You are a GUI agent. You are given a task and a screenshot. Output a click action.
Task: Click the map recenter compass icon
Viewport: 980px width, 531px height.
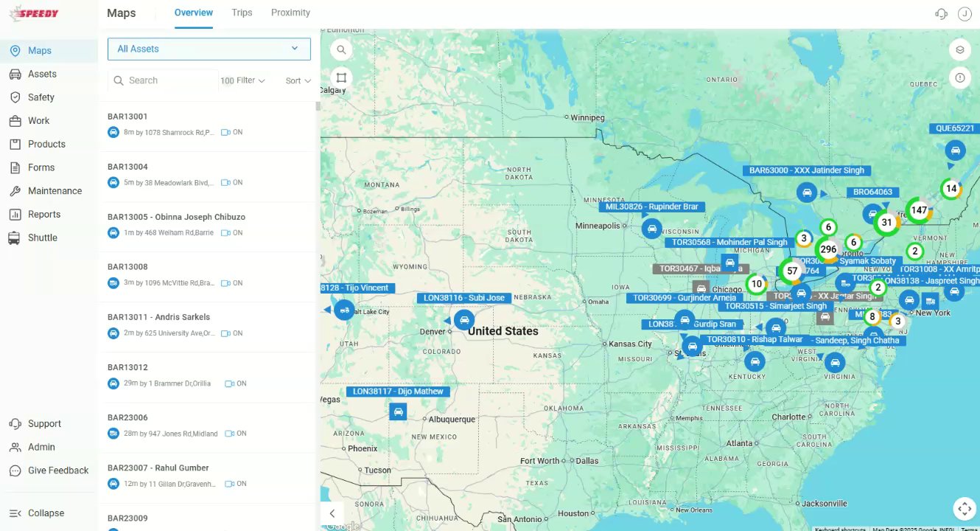tap(964, 509)
